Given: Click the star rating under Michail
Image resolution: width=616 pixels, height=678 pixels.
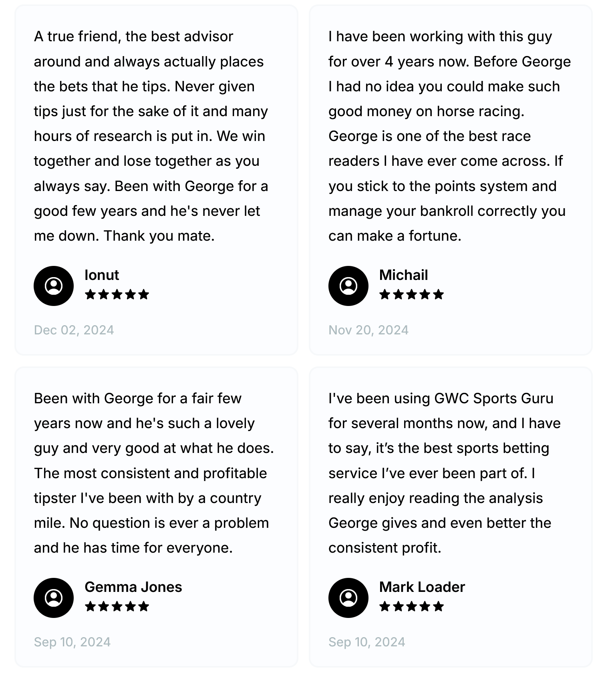Looking at the screenshot, I should coord(411,295).
